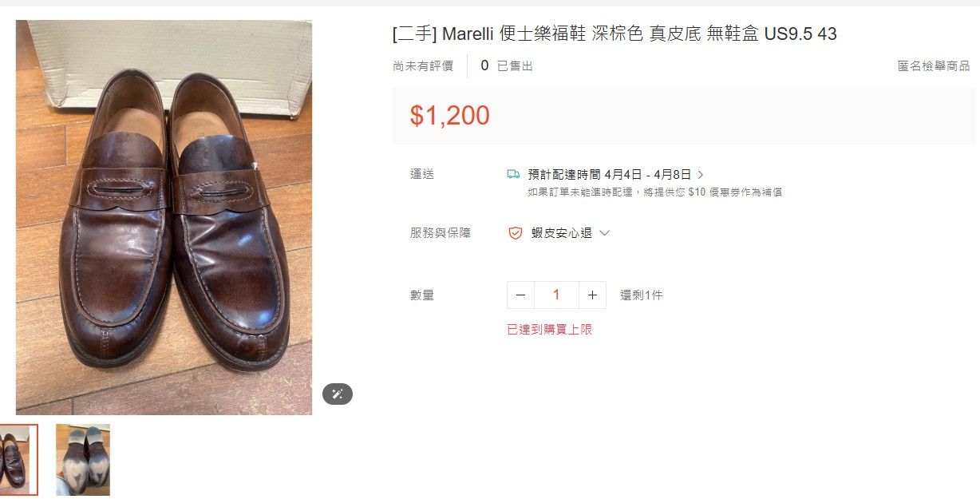The image size is (980, 499).
Task: Click the quantity number input field
Action: 556,295
